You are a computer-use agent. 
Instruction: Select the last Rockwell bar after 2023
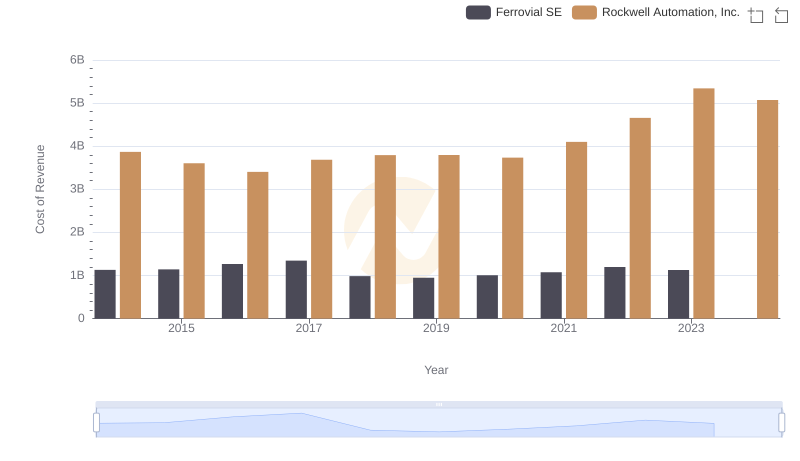pyautogui.click(x=767, y=209)
